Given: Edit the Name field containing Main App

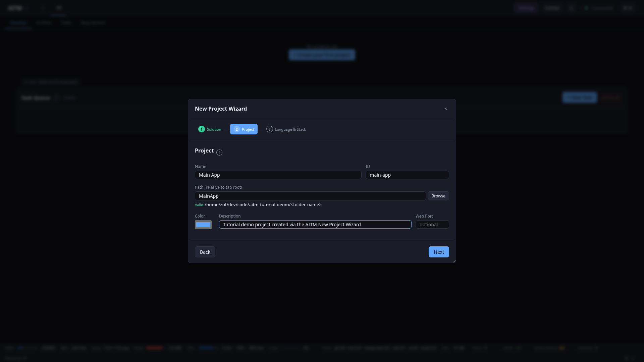Looking at the screenshot, I should coord(278,175).
